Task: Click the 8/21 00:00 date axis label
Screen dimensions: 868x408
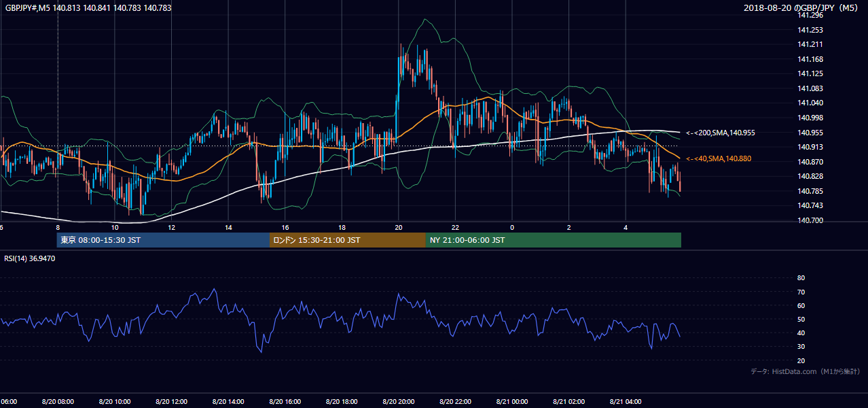Action: click(511, 401)
